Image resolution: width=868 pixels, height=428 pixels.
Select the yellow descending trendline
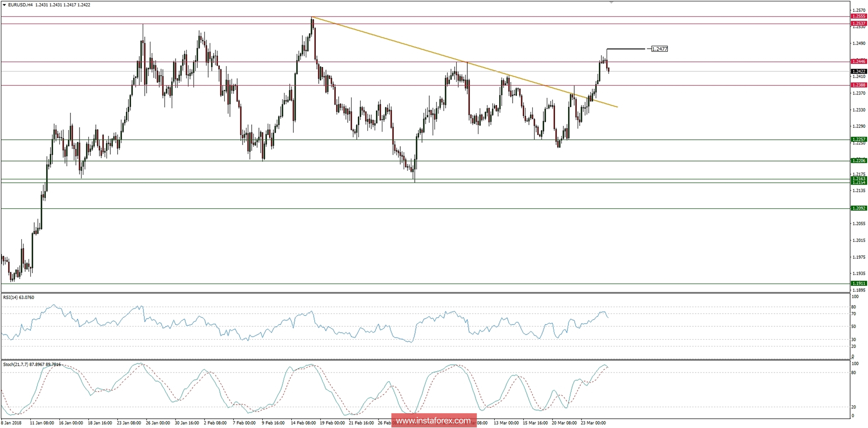(x=464, y=62)
